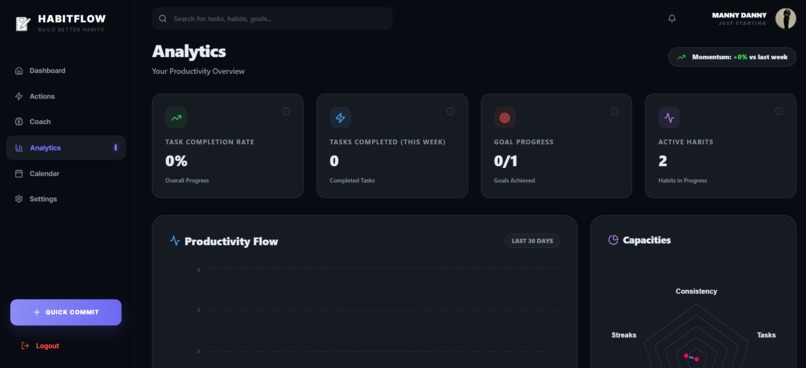The height and width of the screenshot is (368, 806).
Task: Click the Analytics bar chart icon
Action: point(19,148)
